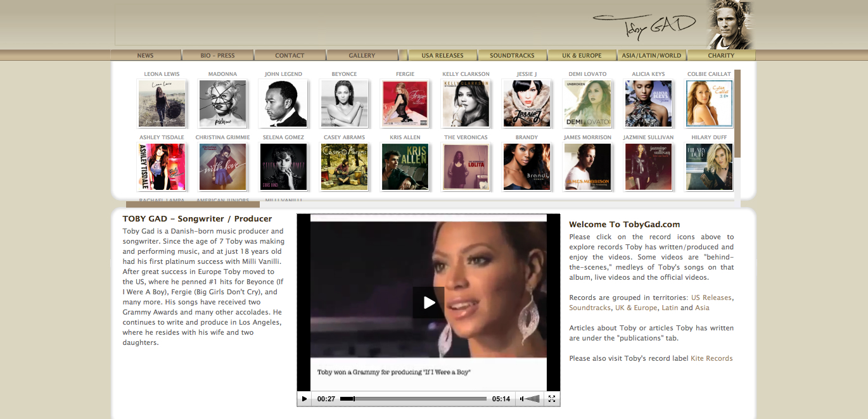Open the Fergie album thumbnail
868x419 pixels.
click(405, 104)
